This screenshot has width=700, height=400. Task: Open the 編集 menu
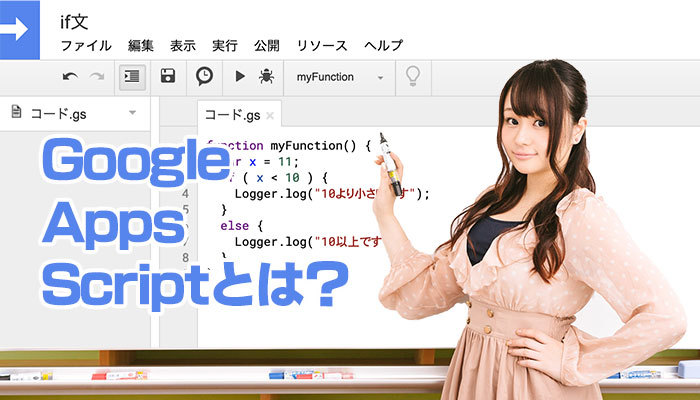141,46
